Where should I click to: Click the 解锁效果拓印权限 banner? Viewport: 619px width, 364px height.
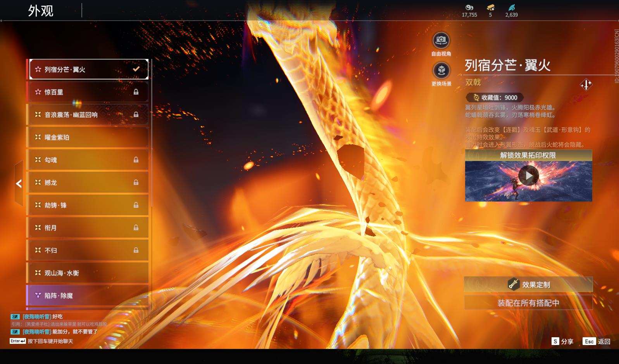(528, 155)
